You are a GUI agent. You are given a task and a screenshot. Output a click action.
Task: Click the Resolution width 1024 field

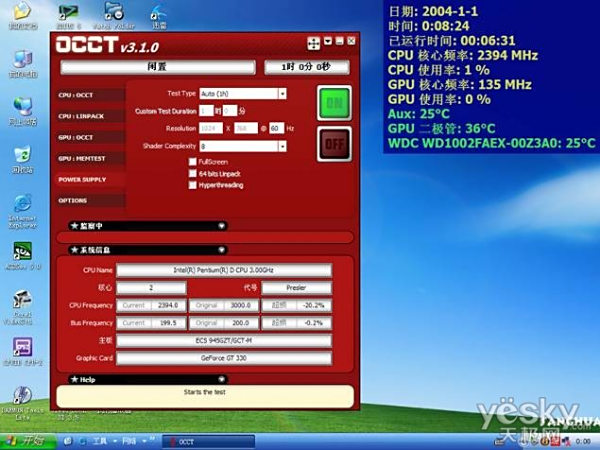[211, 128]
